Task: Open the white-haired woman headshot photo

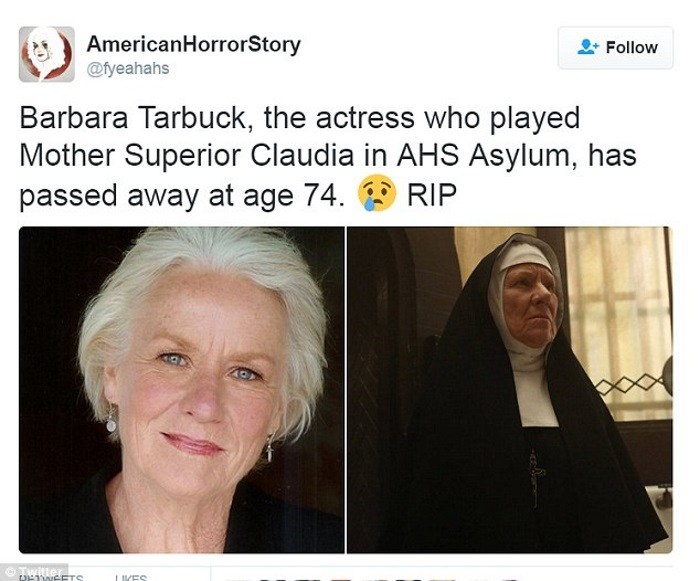Action: pos(181,390)
